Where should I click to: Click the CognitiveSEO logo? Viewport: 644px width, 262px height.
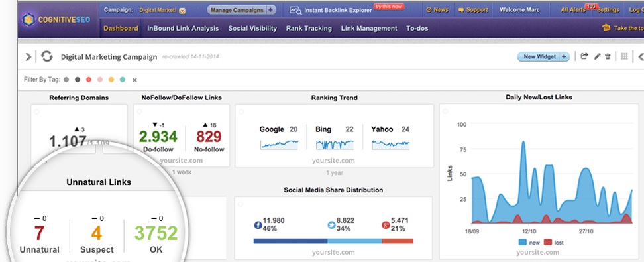(56, 20)
